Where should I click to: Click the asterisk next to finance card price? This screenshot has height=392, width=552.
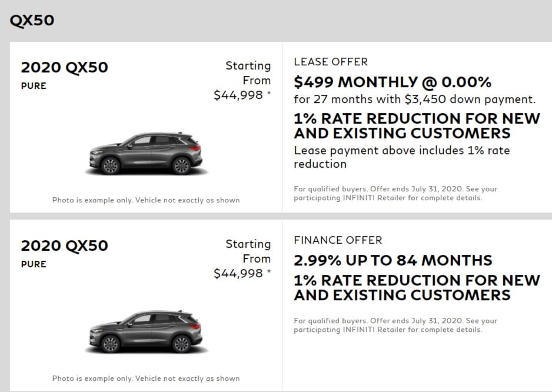coord(269,271)
